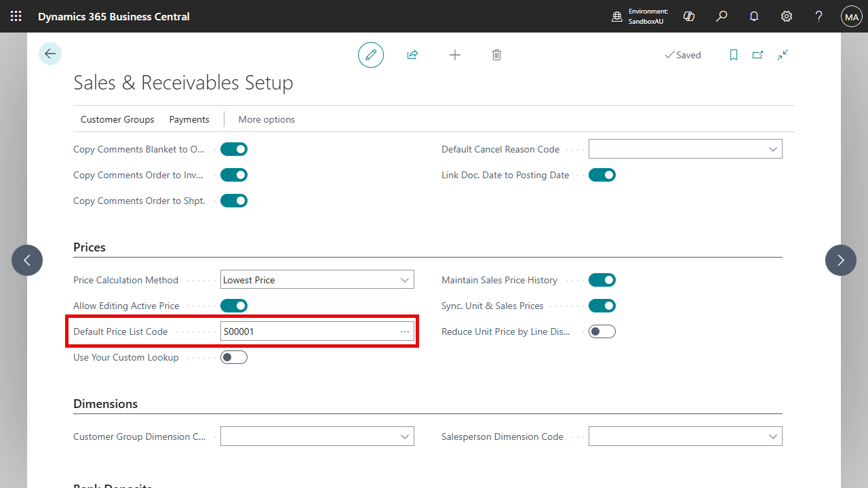Open the Copilot icon in the header
This screenshot has height=488, width=868.
click(689, 16)
